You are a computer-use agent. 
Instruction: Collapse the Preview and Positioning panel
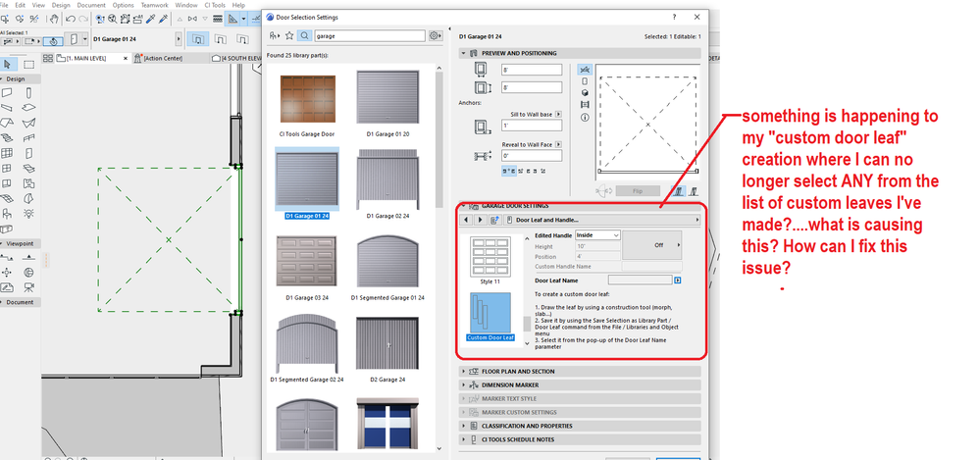coord(464,53)
